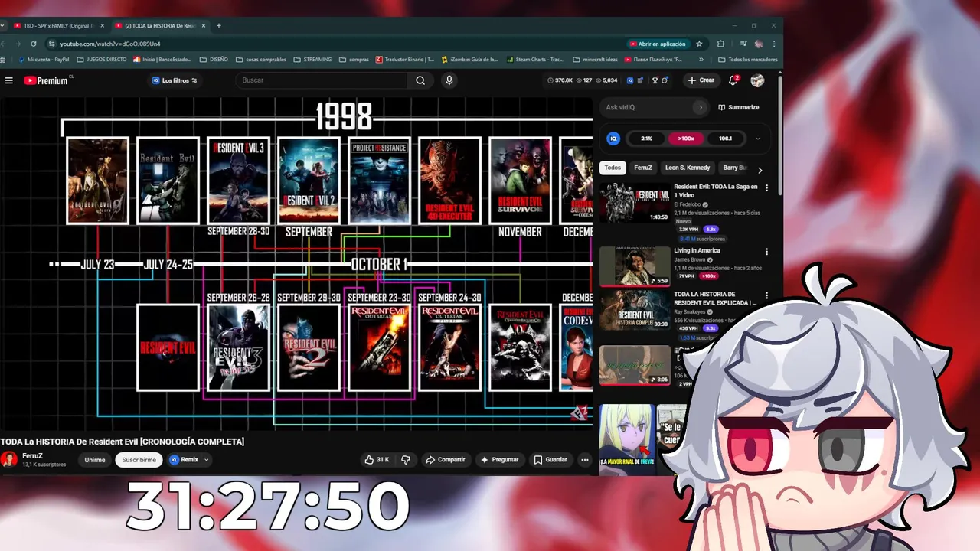Open the YouTube hamburger guide menu
This screenshot has height=551, width=980.
point(8,80)
